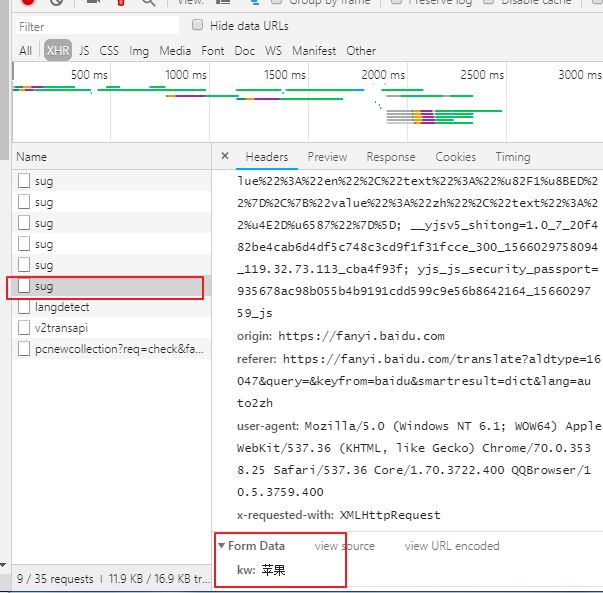Switch to the Response tab
The height and width of the screenshot is (593, 603).
pos(391,157)
